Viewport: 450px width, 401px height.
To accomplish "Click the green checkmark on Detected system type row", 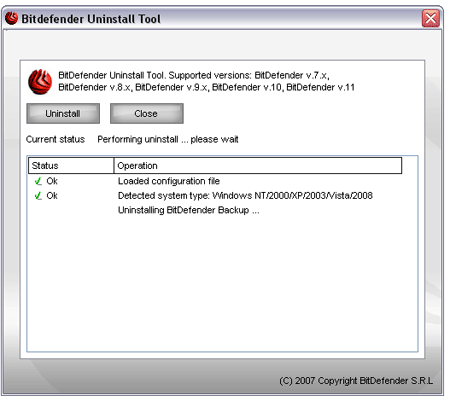I will 38,196.
